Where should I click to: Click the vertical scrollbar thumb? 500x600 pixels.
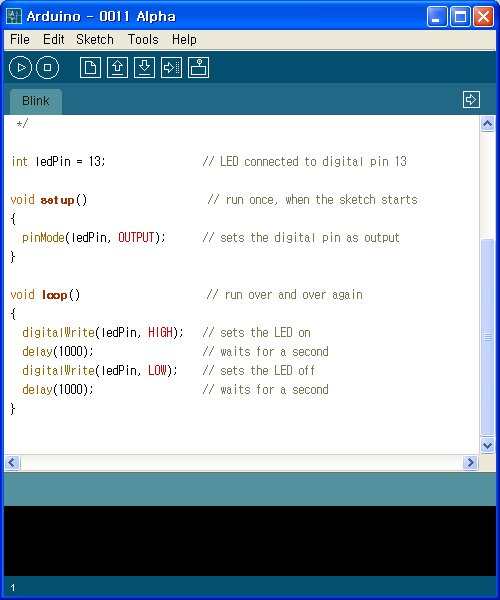tap(487, 337)
